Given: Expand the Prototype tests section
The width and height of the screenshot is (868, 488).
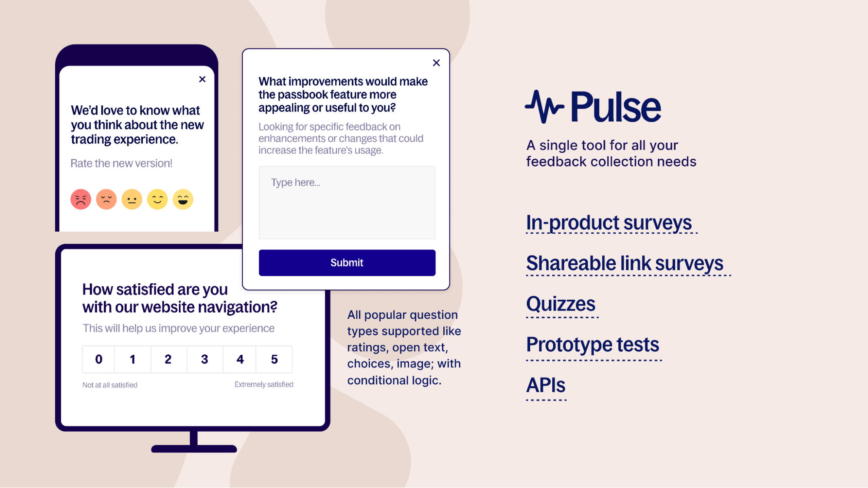Looking at the screenshot, I should tap(592, 344).
